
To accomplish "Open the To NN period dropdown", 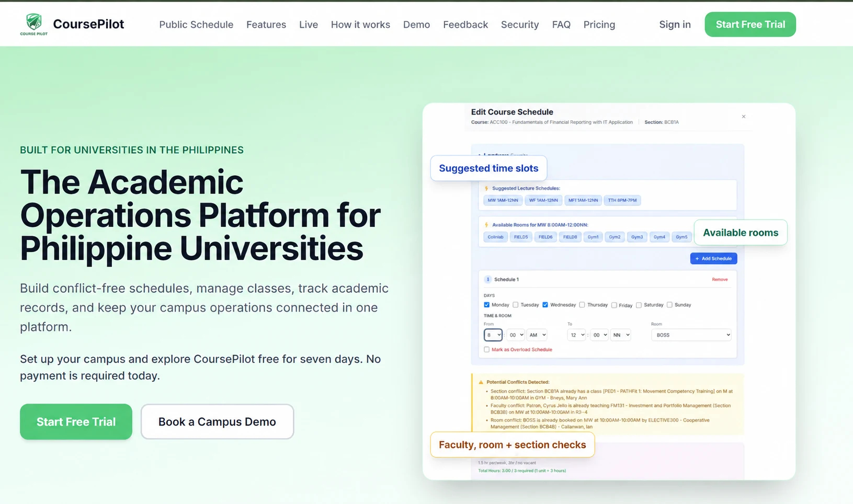I will coord(621,335).
